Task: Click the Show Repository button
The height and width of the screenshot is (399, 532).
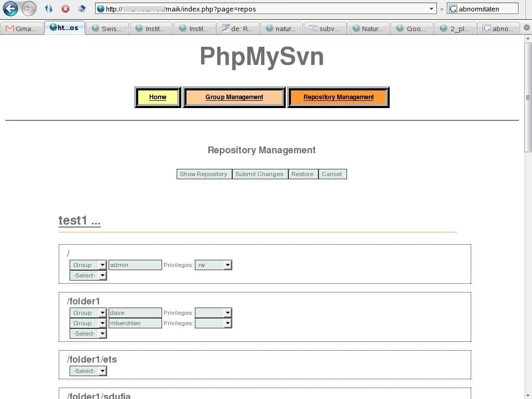Action: pyautogui.click(x=204, y=174)
